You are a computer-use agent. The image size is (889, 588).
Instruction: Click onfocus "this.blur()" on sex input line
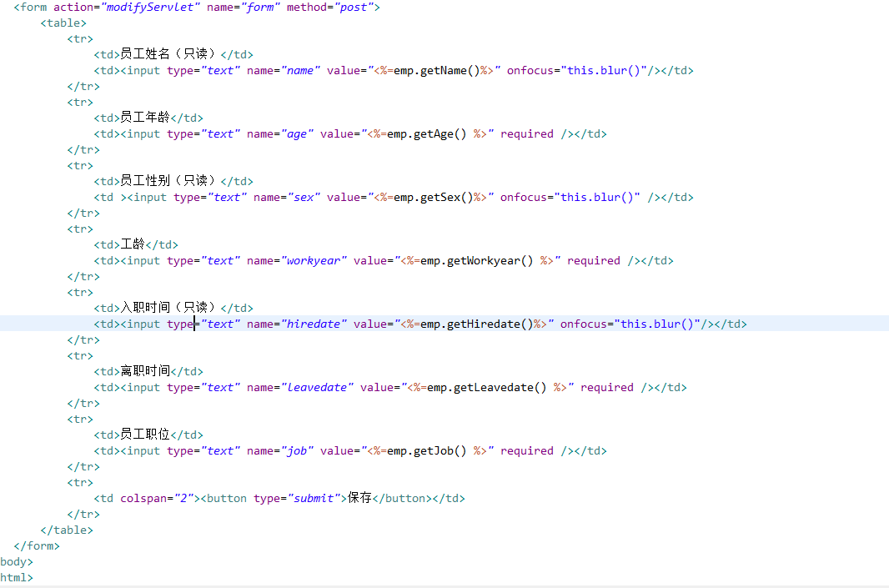coord(597,198)
